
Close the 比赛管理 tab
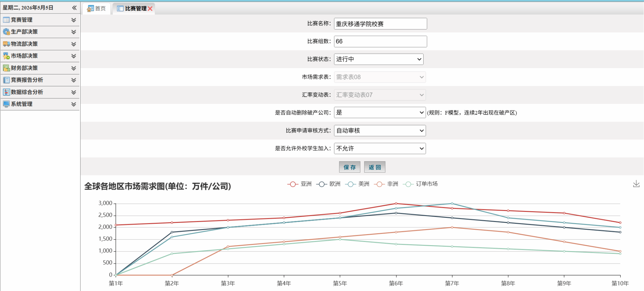(x=150, y=9)
